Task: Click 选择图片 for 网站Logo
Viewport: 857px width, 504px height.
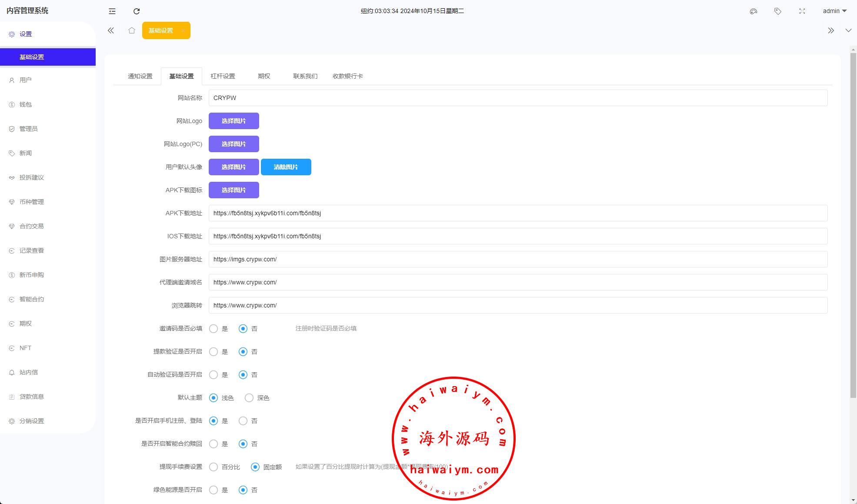Action: pyautogui.click(x=233, y=121)
